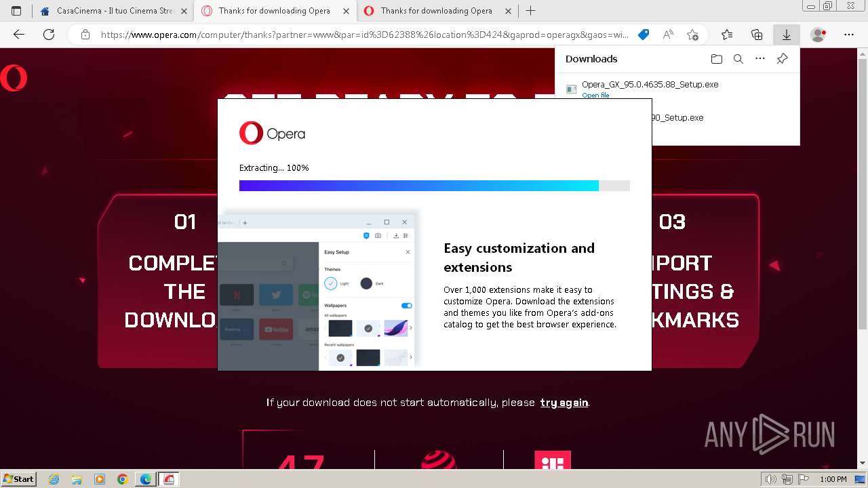Launch Internet Explorer from taskbar

tap(54, 479)
